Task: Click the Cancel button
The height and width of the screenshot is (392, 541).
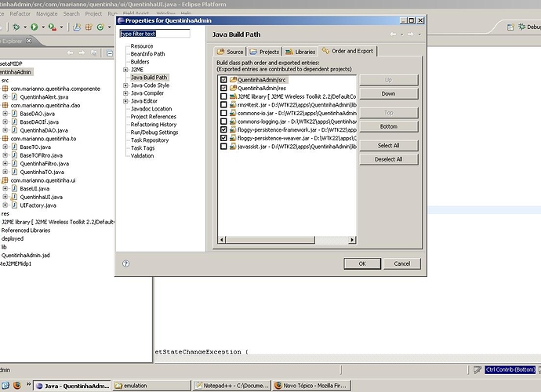Action: point(402,263)
